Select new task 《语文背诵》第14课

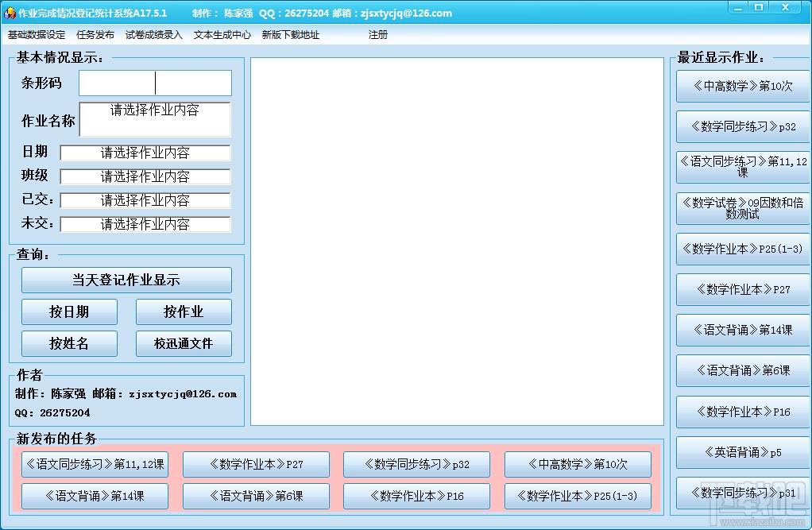[x=95, y=497]
